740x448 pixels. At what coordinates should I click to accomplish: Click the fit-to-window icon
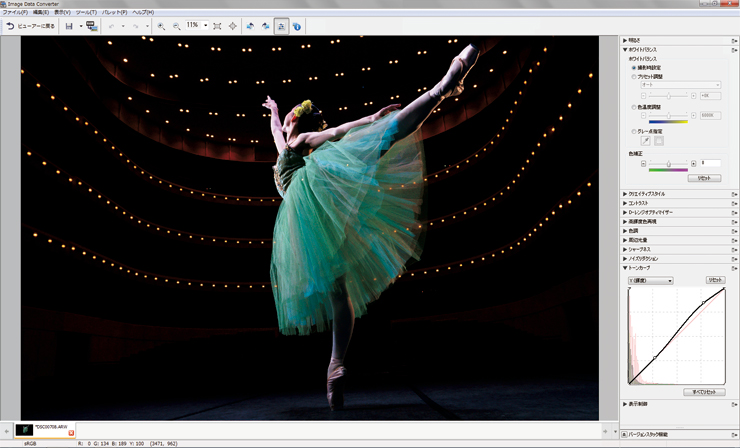click(x=217, y=26)
